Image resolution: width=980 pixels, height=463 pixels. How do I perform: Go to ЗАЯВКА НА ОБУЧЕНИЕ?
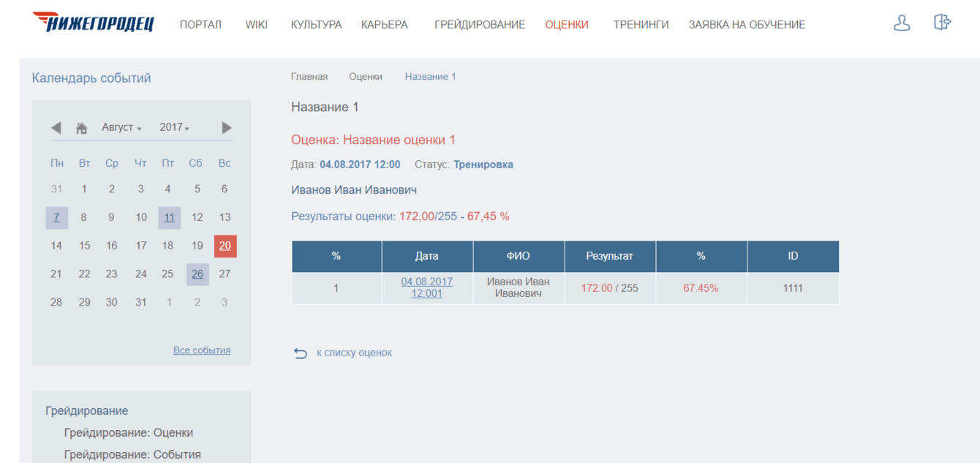pos(747,24)
